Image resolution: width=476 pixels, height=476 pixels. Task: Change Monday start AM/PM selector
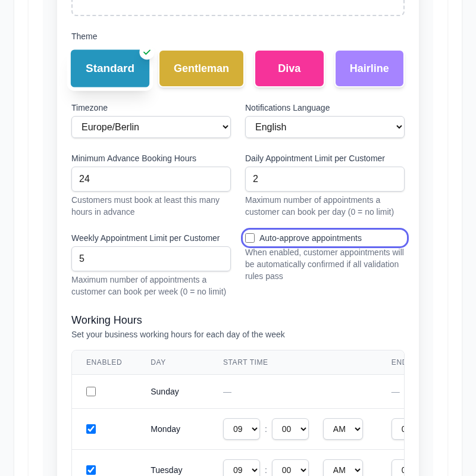click(x=343, y=429)
